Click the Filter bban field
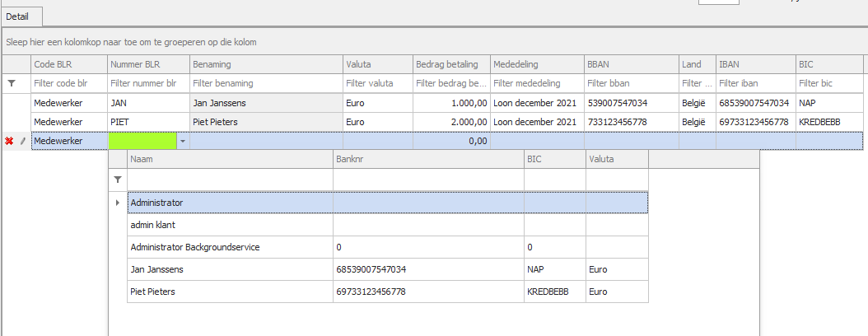Screen dimensions: 868x336 (x=632, y=83)
